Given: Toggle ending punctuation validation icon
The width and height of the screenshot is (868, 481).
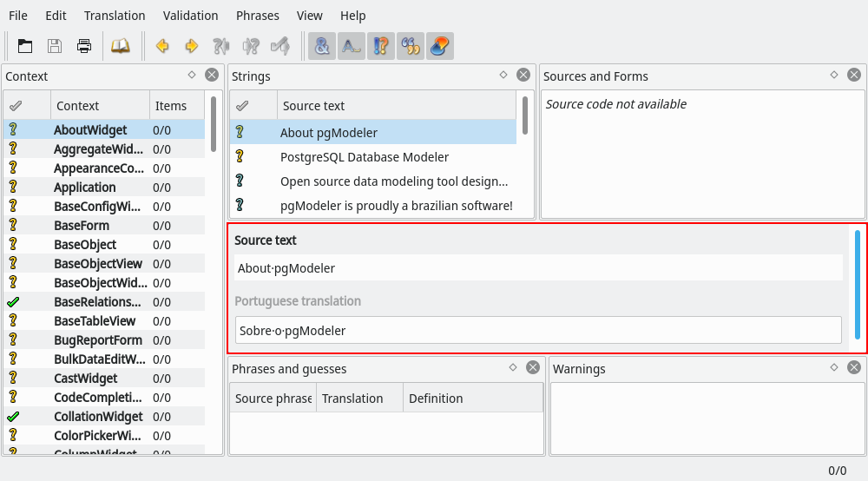Looking at the screenshot, I should [x=381, y=46].
